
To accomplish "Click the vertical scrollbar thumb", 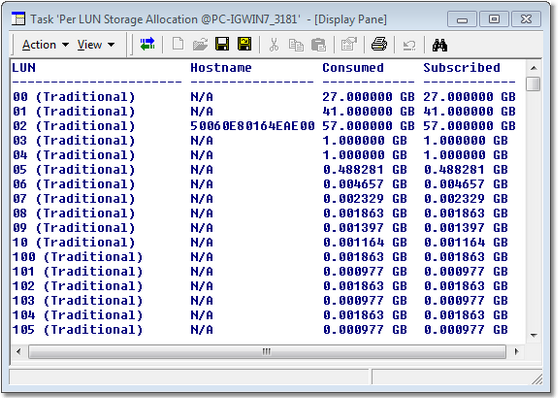I will [533, 84].
